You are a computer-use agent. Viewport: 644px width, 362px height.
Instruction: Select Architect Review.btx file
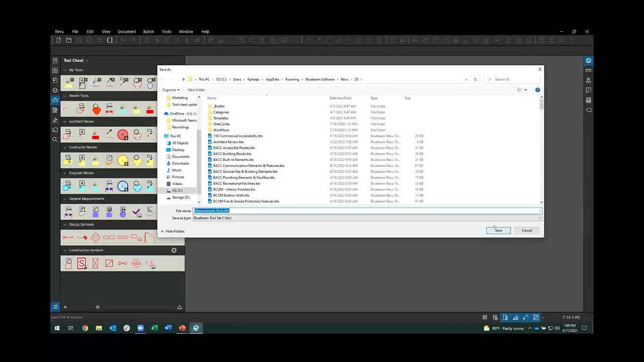228,142
